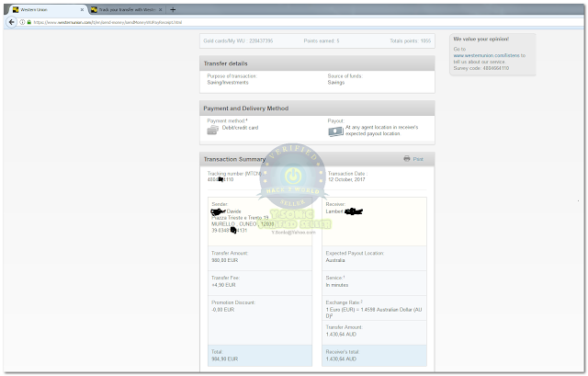Select the Tracking number (MTCN) value
Screen dimensions: 588x376
pyautogui.click(x=220, y=180)
